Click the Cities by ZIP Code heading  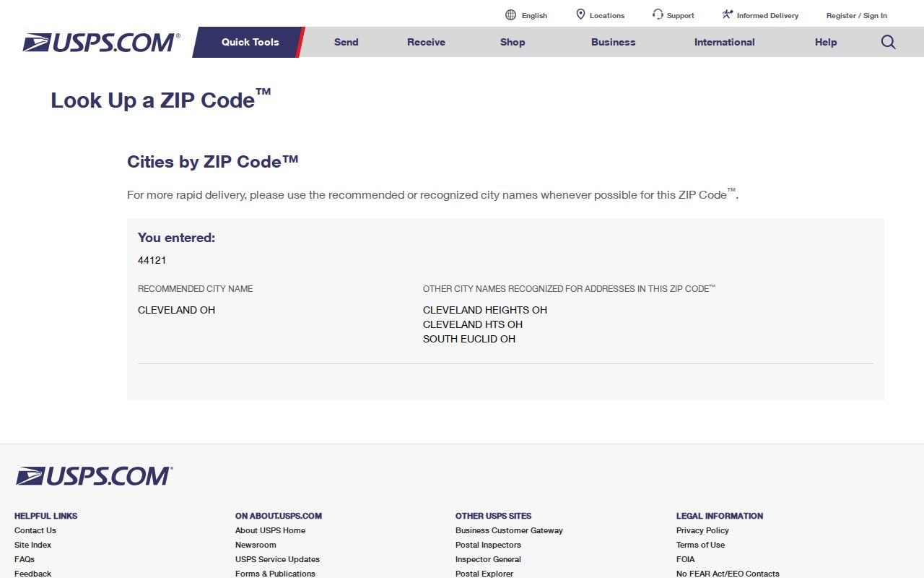213,162
